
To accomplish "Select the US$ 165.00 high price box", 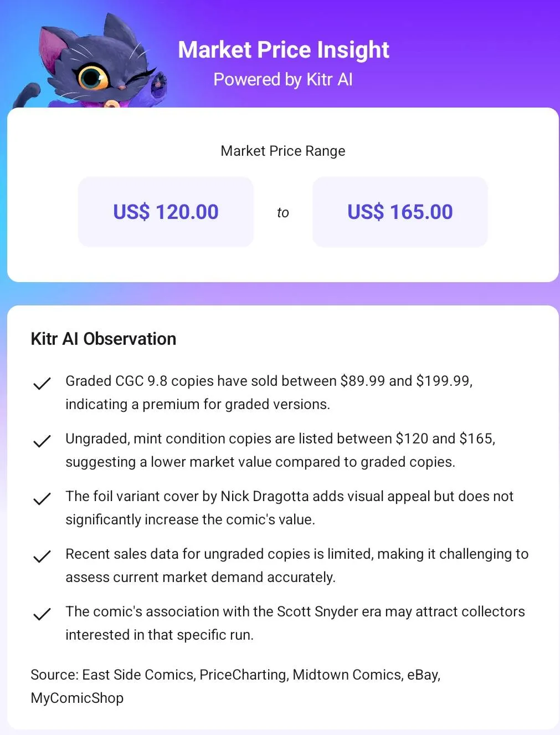I will click(x=400, y=212).
